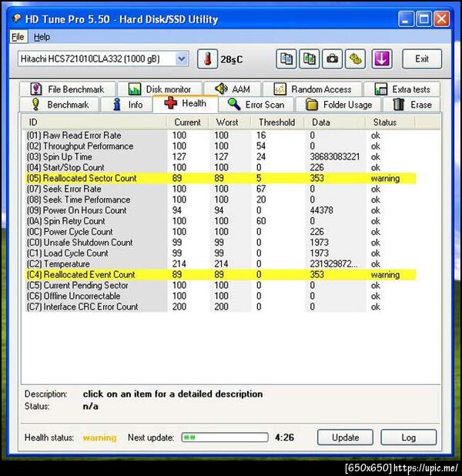
Task: Click the 4:26 next update countdown
Action: pyautogui.click(x=284, y=437)
